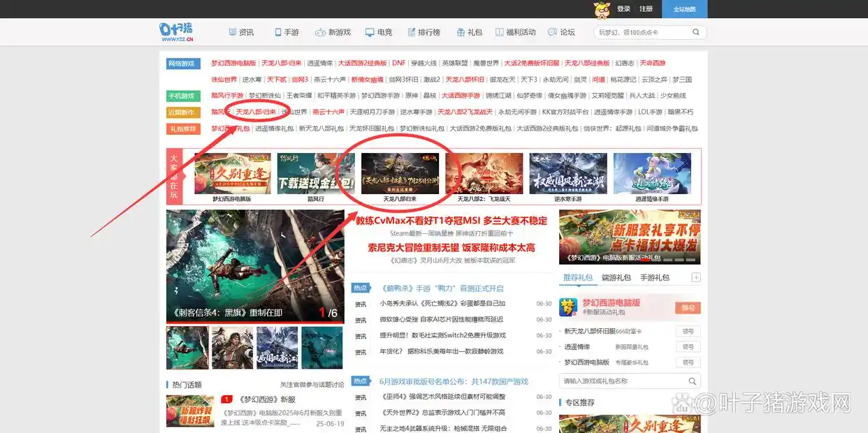Screen dimensions: 868x433
Task: Click the 注册 link
Action: click(646, 9)
